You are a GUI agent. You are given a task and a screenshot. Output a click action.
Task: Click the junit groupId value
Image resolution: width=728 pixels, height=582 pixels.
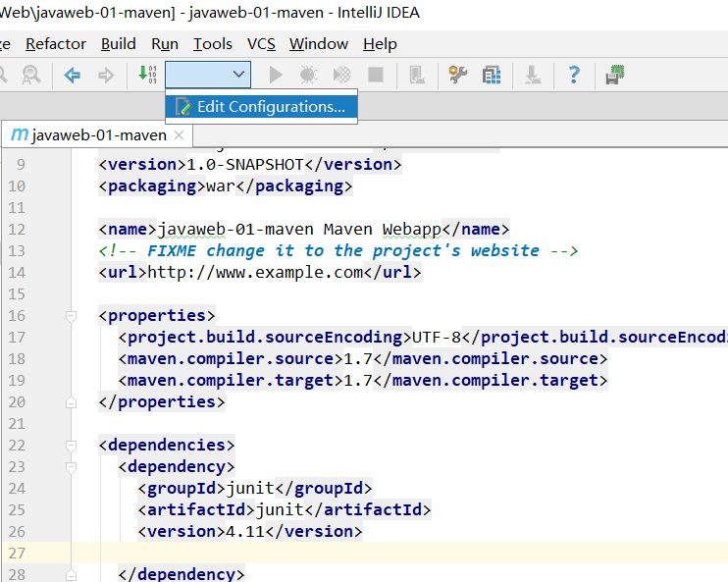250,488
